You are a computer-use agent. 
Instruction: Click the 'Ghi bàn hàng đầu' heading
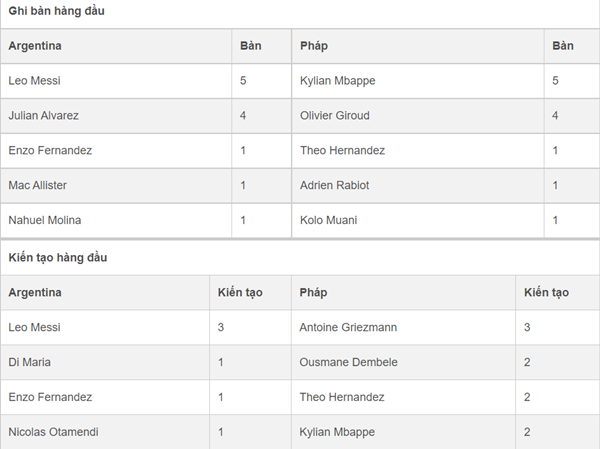(x=56, y=11)
